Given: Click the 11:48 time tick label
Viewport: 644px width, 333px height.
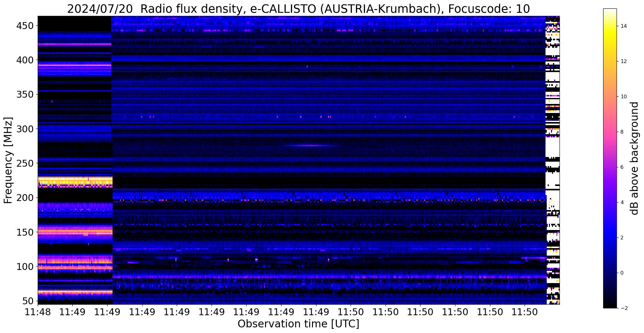Looking at the screenshot, I should [x=38, y=312].
